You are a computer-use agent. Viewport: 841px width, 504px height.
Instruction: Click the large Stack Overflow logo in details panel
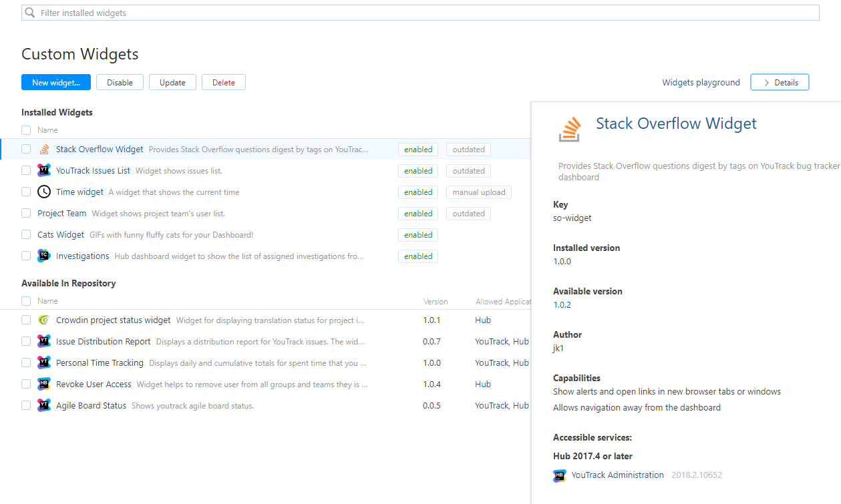click(570, 129)
